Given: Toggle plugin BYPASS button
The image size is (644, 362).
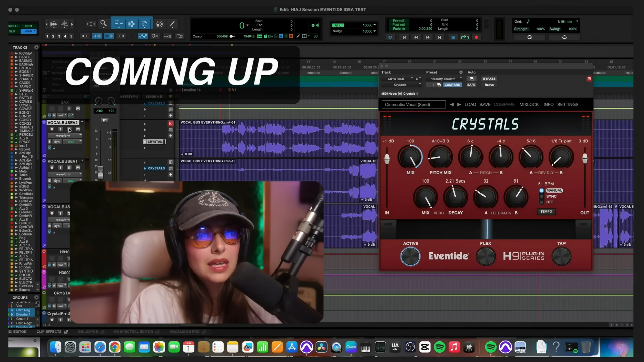Looking at the screenshot, I should pyautogui.click(x=489, y=79).
